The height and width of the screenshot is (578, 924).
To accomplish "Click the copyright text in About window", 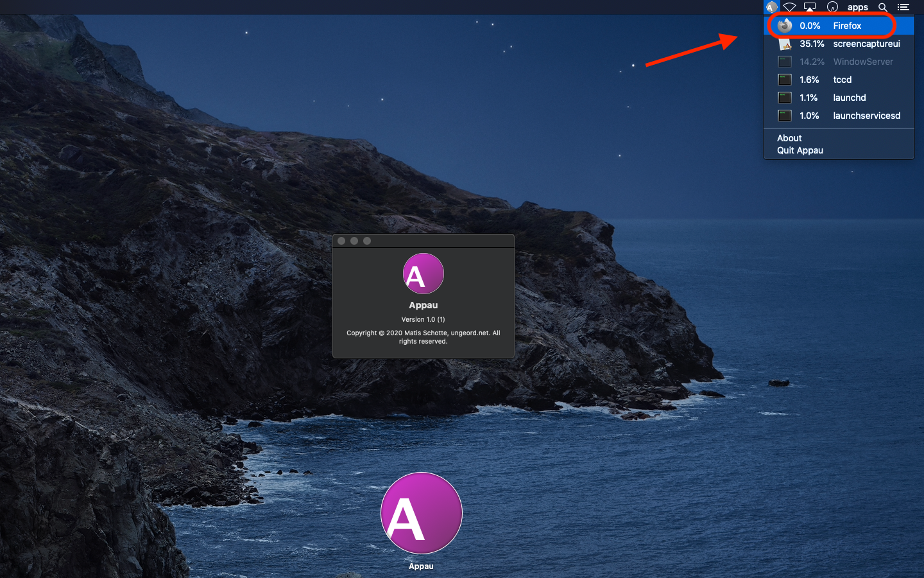I will (x=423, y=337).
